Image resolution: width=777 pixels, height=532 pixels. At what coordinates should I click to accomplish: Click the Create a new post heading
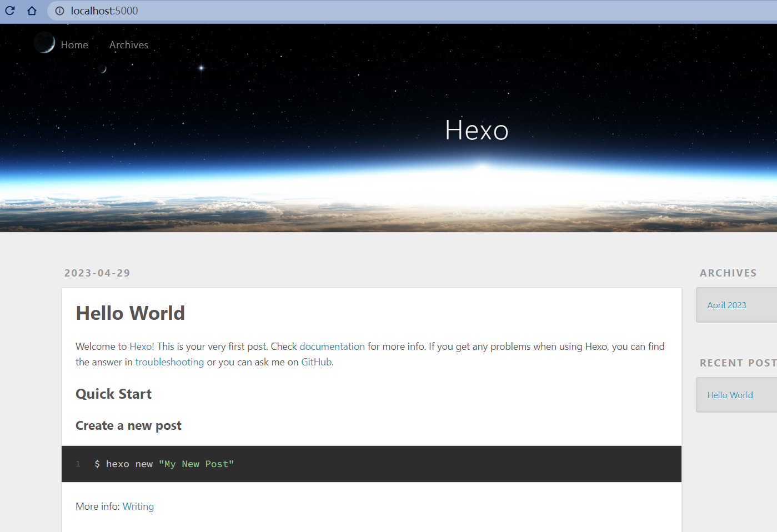(128, 426)
